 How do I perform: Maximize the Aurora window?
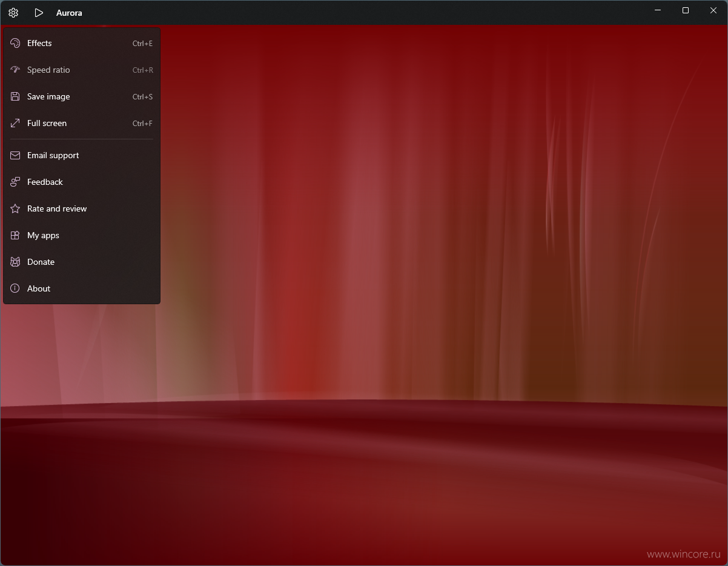click(686, 10)
